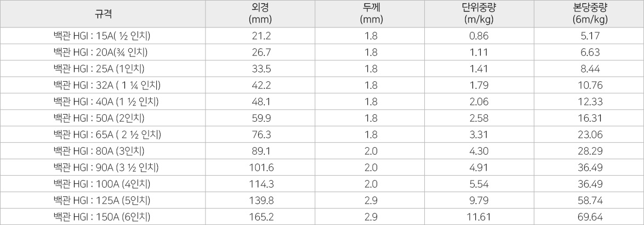This screenshot has width=644, height=225.
Task: Select the 백관 HGI : 15A row label
Action: (x=102, y=36)
